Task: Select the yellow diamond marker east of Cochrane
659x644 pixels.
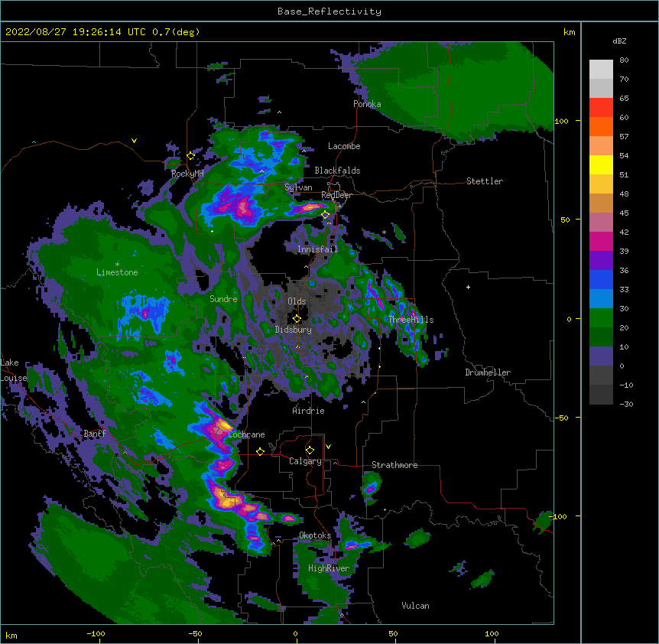Action: pyautogui.click(x=260, y=451)
